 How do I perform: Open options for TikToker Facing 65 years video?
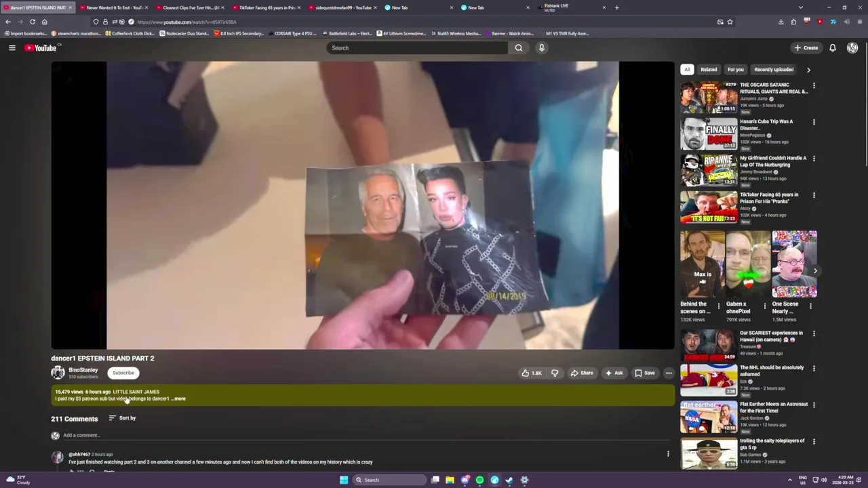click(814, 195)
